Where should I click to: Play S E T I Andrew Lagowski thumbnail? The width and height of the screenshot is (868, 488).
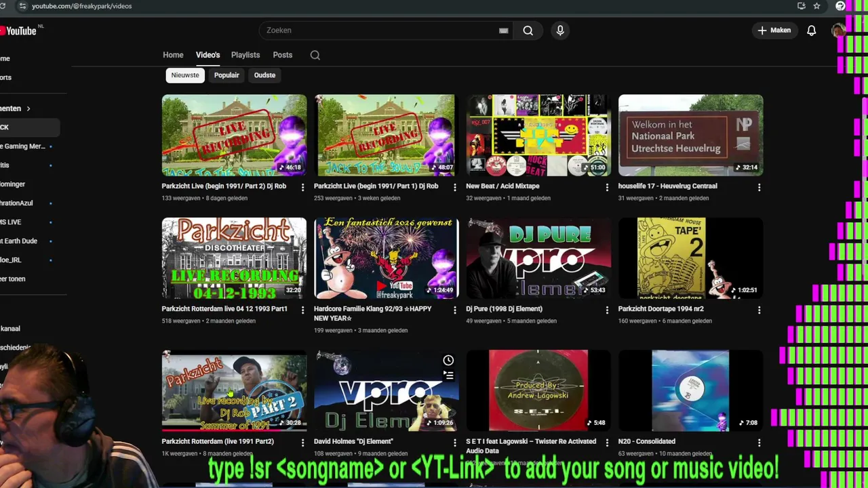[538, 390]
